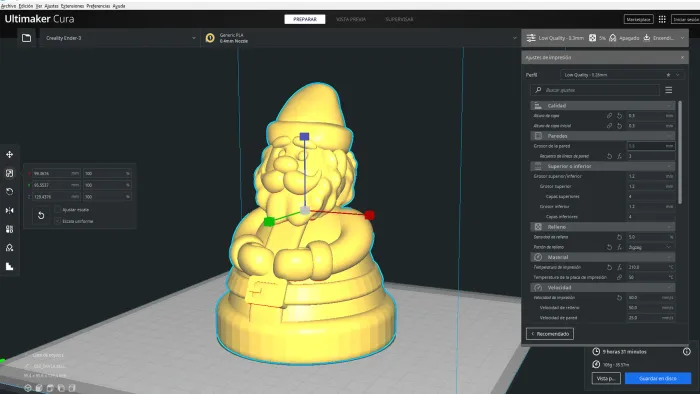Screen dimensions: 700x394
Task: Collapse the Relleno settings section
Action: [x=602, y=227]
